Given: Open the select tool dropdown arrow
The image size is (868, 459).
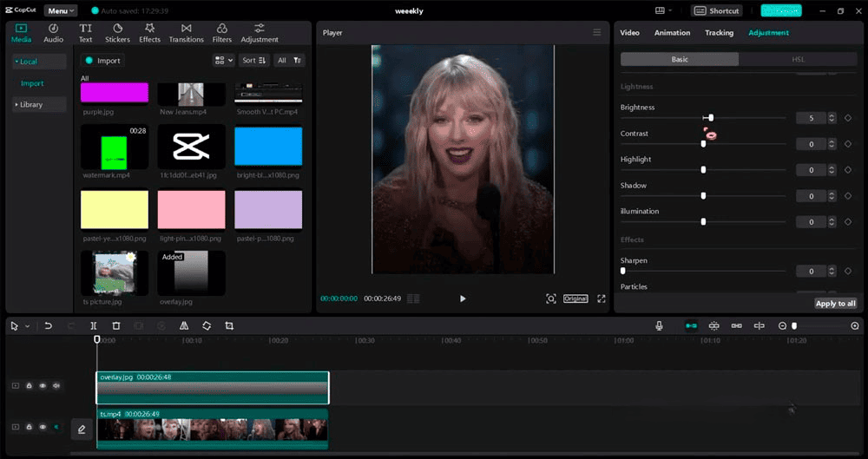Looking at the screenshot, I should 27,326.
